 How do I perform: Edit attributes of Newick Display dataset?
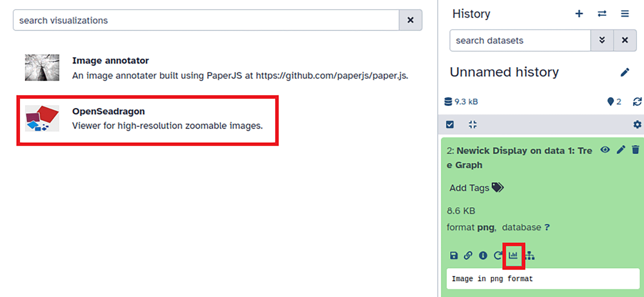point(621,150)
